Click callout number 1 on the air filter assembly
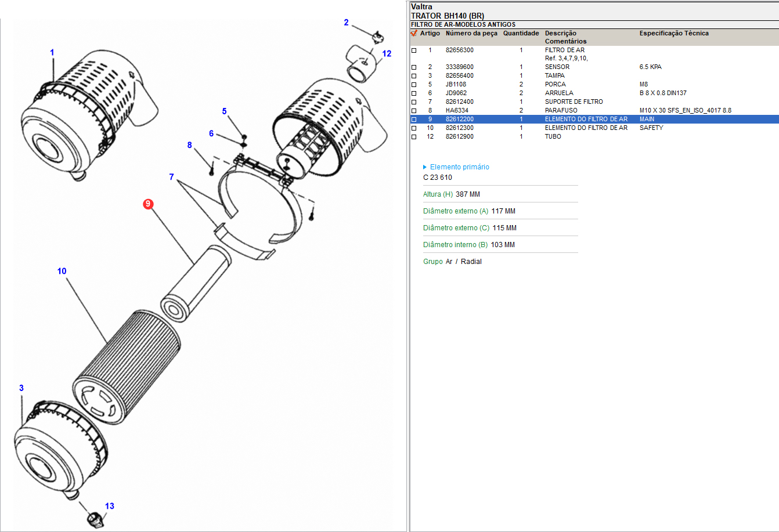The width and height of the screenshot is (779, 532). click(x=52, y=53)
